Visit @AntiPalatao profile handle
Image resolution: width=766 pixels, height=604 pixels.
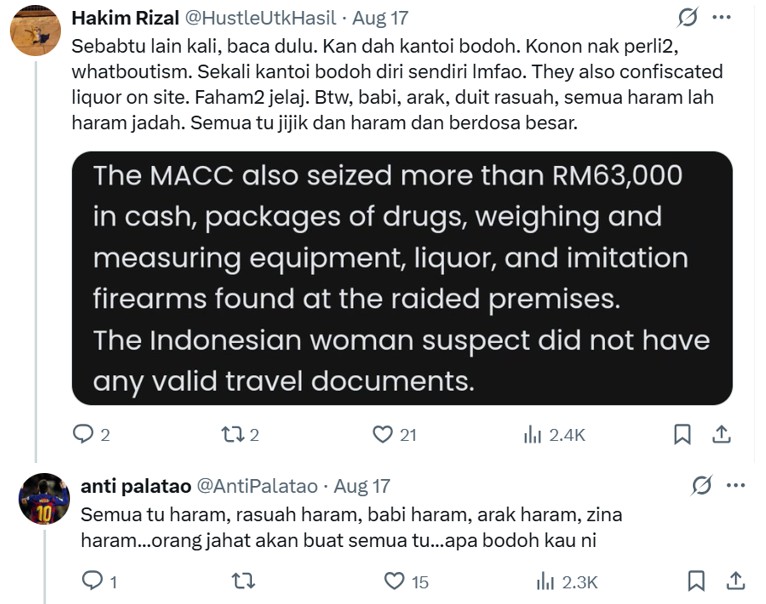254,487
